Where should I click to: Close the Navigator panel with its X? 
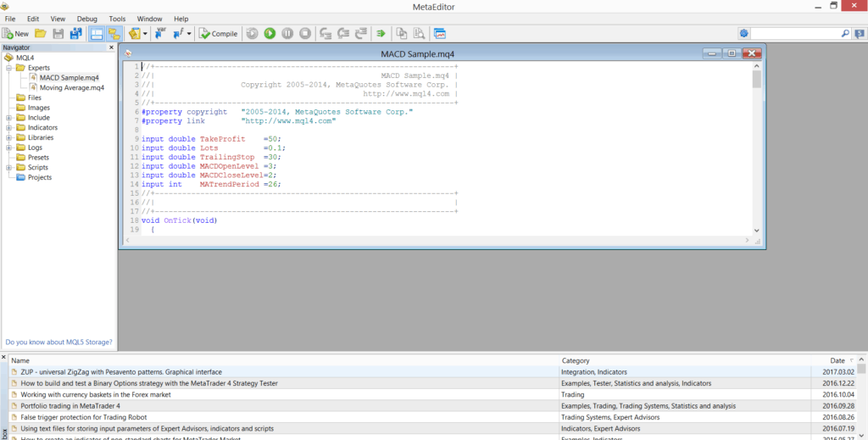pos(111,47)
